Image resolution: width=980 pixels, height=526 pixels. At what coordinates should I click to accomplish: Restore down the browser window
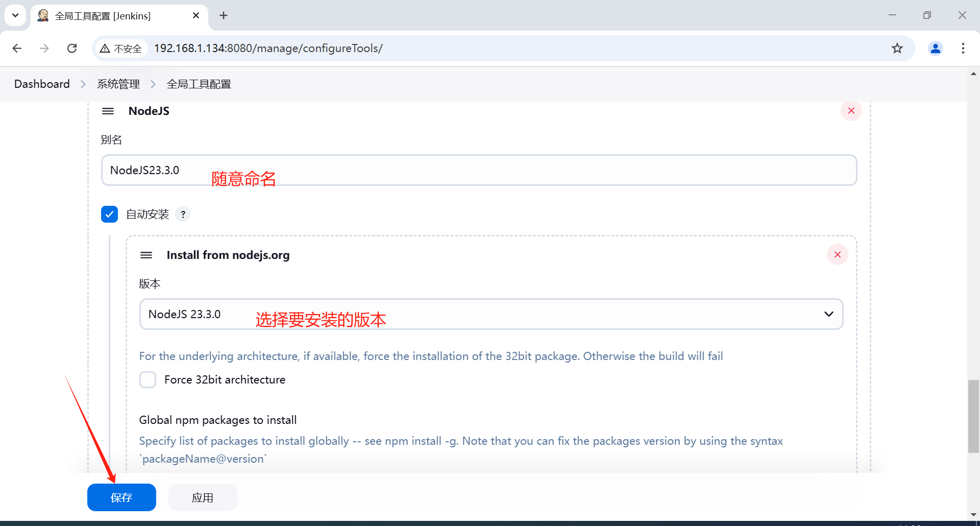click(927, 15)
